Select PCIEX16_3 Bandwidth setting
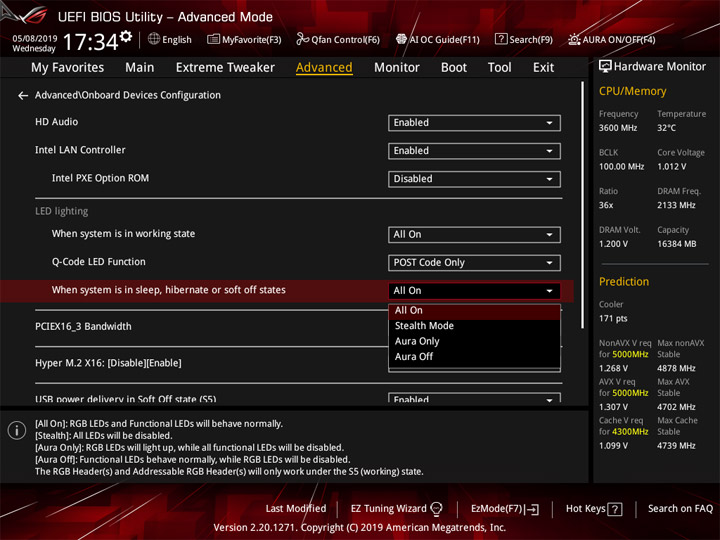 pos(83,326)
